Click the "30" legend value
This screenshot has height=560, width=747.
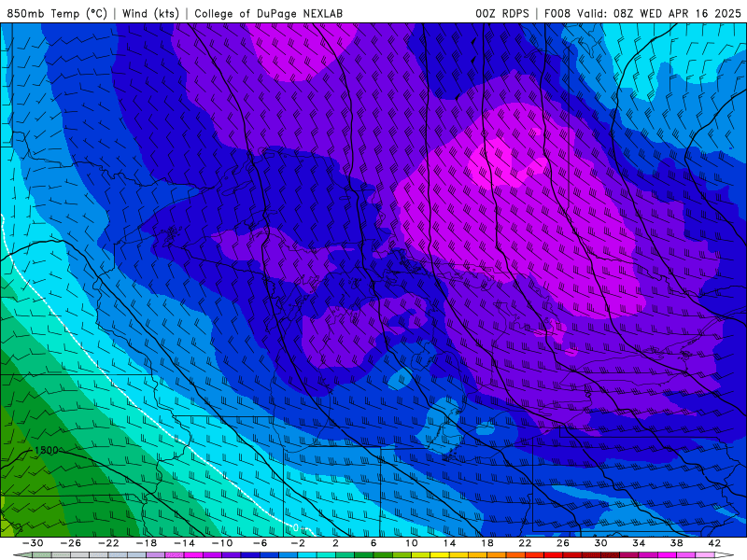point(600,543)
